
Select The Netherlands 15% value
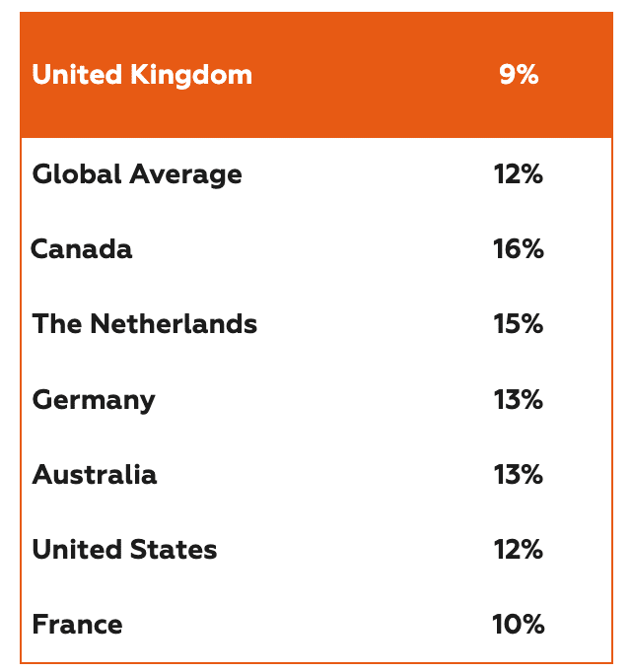pyautogui.click(x=519, y=323)
